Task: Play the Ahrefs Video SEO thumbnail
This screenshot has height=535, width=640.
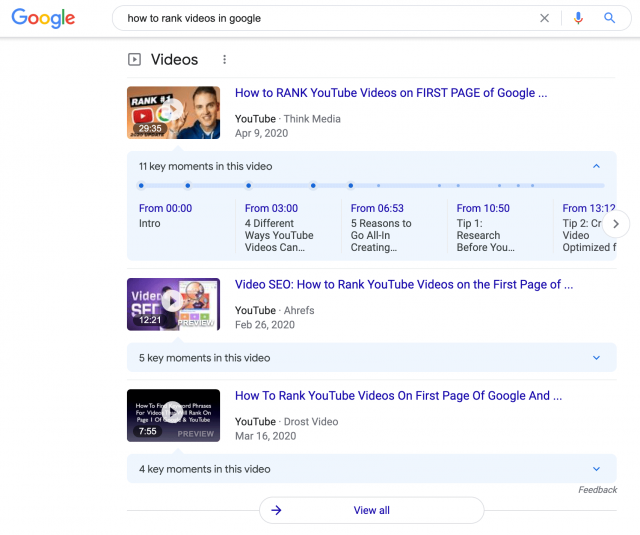Action: point(173,304)
